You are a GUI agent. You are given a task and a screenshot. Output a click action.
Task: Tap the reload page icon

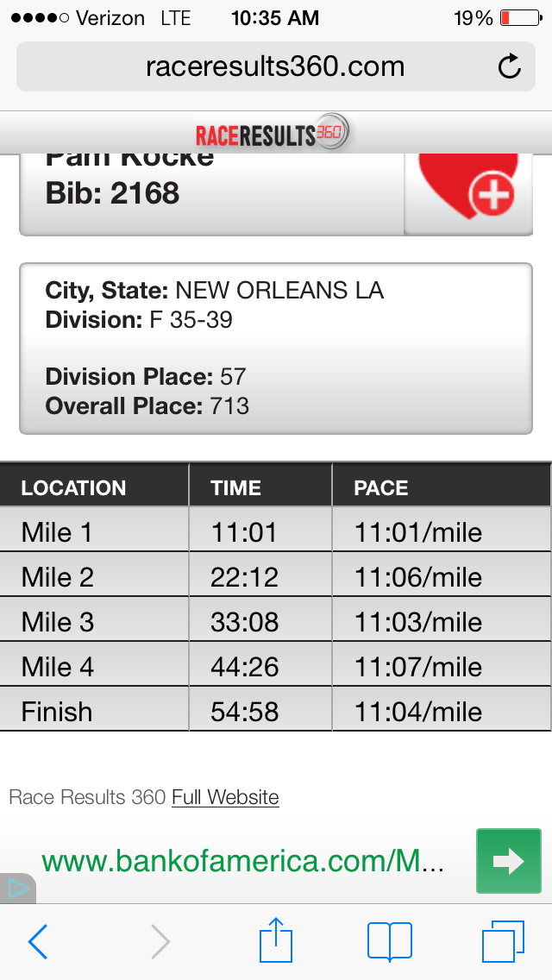510,66
